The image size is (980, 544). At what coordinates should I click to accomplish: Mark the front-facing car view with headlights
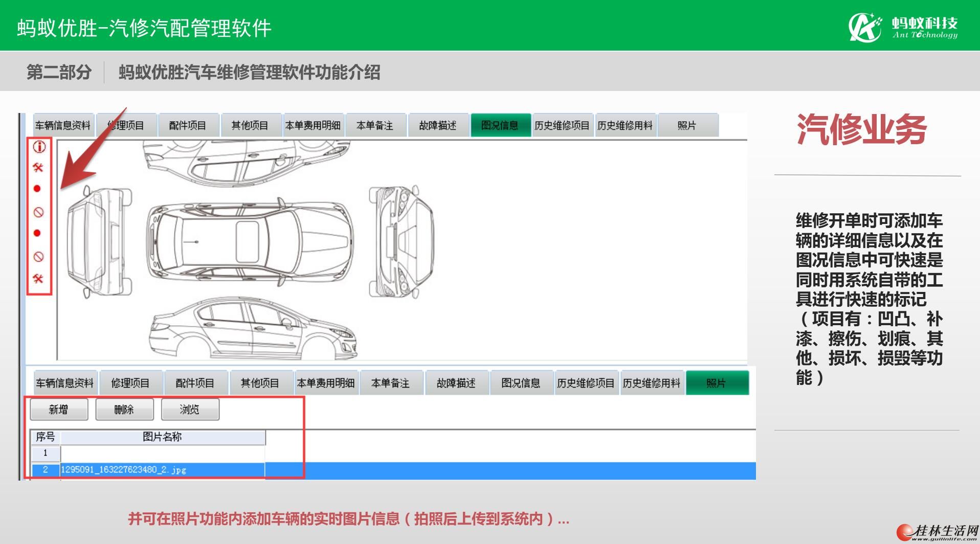click(402, 241)
